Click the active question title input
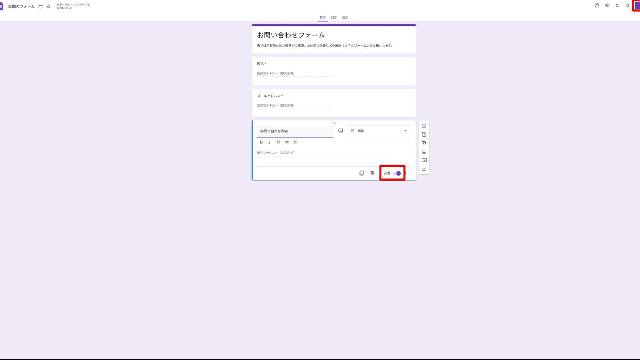This screenshot has width=640, height=360. click(295, 131)
